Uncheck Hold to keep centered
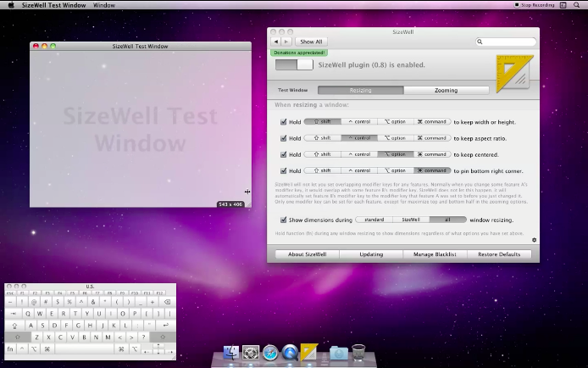This screenshot has width=588, height=368. click(x=284, y=154)
